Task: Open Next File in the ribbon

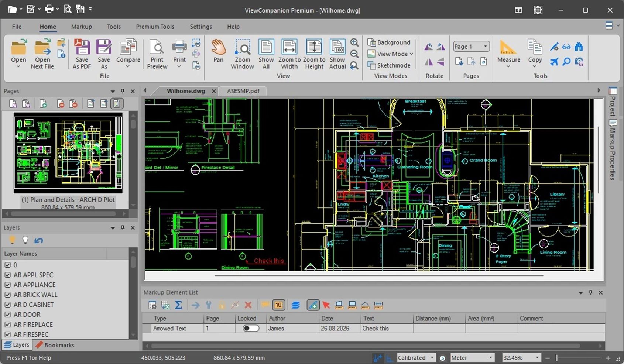Action: 42,54
